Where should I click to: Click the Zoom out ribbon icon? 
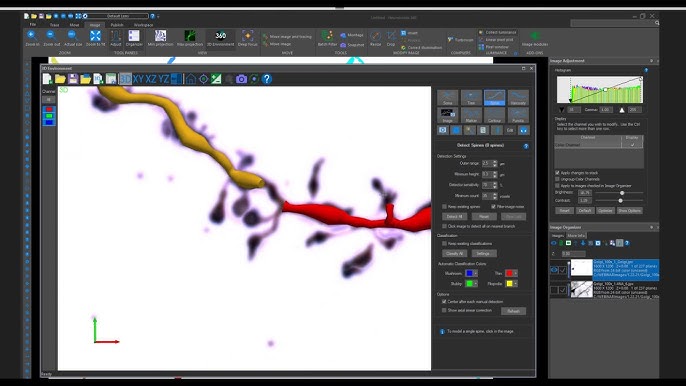click(51, 38)
